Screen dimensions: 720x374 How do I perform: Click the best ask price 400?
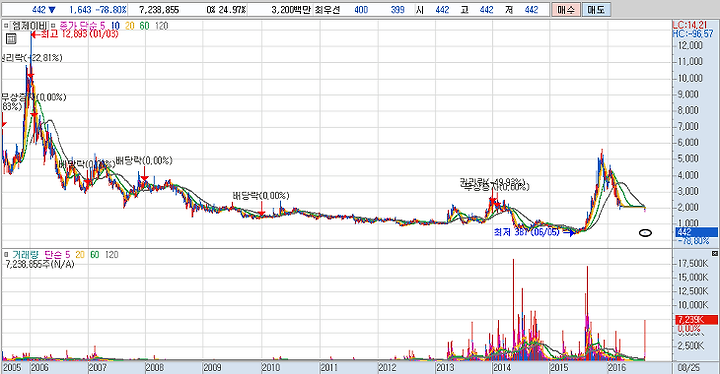click(361, 10)
